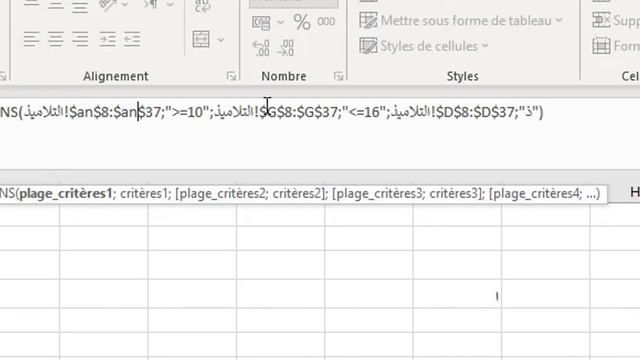Click the text orientation icon
This screenshot has height=360, width=640.
[x=107, y=5]
